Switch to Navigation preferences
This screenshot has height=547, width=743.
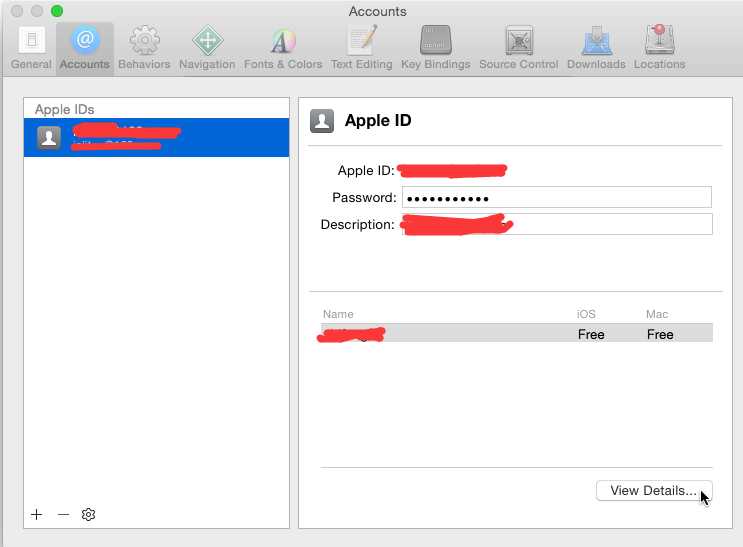[x=207, y=48]
